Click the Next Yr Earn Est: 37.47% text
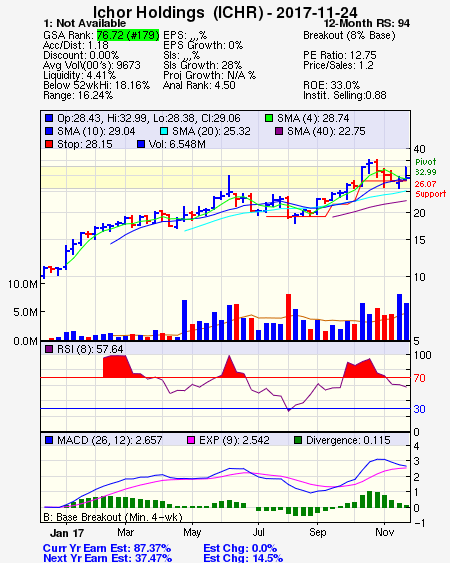This screenshot has width=450, height=563. point(107,558)
